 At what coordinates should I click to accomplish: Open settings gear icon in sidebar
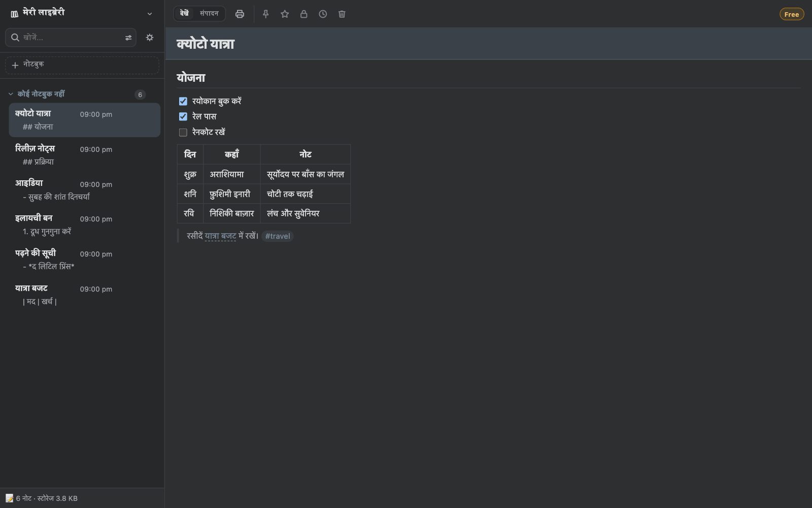coord(150,38)
